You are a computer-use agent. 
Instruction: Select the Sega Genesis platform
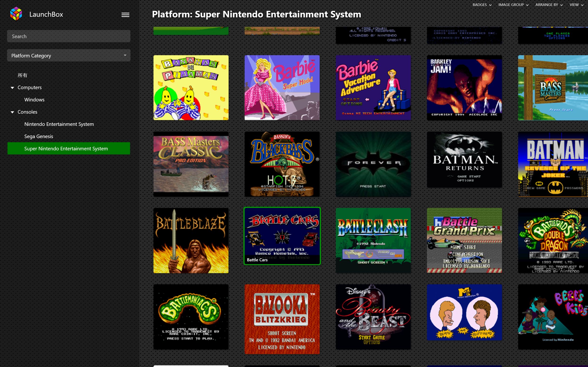click(38, 136)
